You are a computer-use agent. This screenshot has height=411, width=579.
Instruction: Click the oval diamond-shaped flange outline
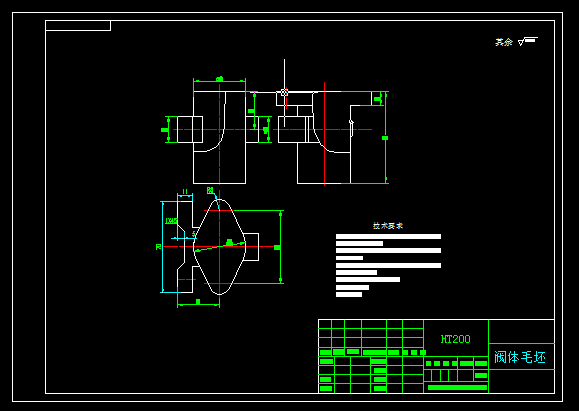click(220, 247)
